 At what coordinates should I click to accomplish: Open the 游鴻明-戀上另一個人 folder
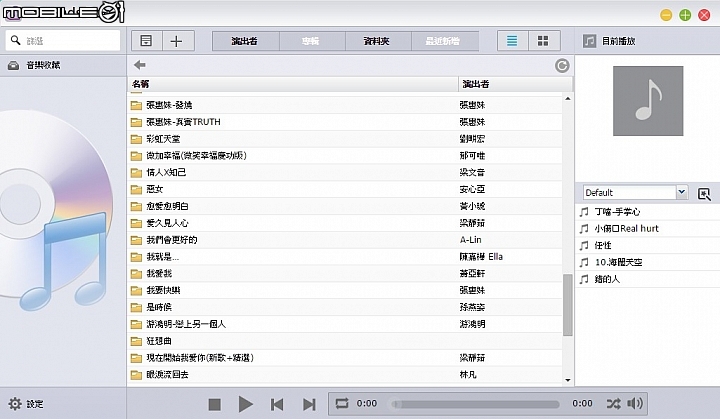click(x=345, y=324)
